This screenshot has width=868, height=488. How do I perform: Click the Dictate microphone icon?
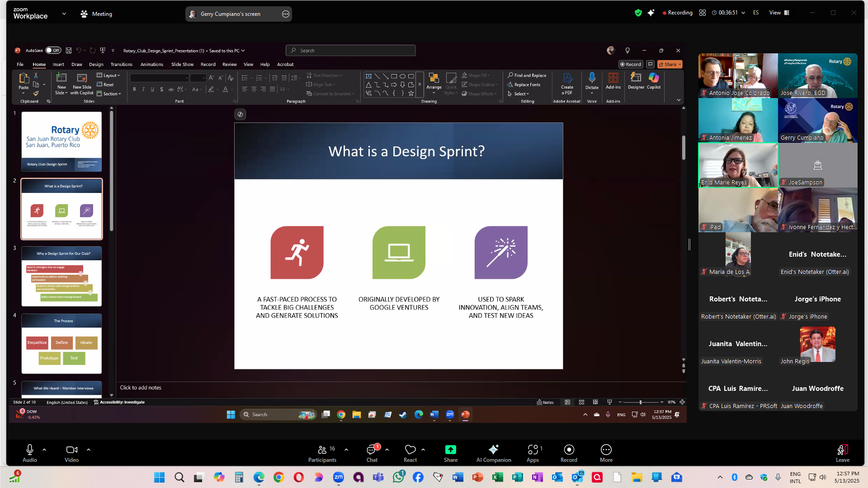point(592,78)
